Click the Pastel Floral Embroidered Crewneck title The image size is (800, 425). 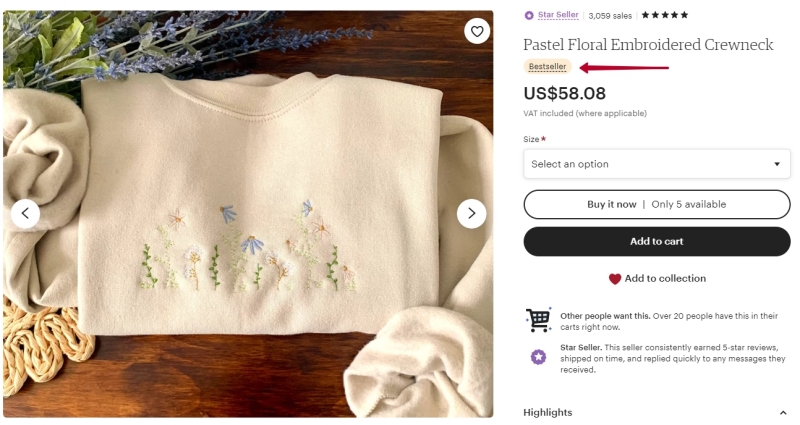click(x=649, y=45)
